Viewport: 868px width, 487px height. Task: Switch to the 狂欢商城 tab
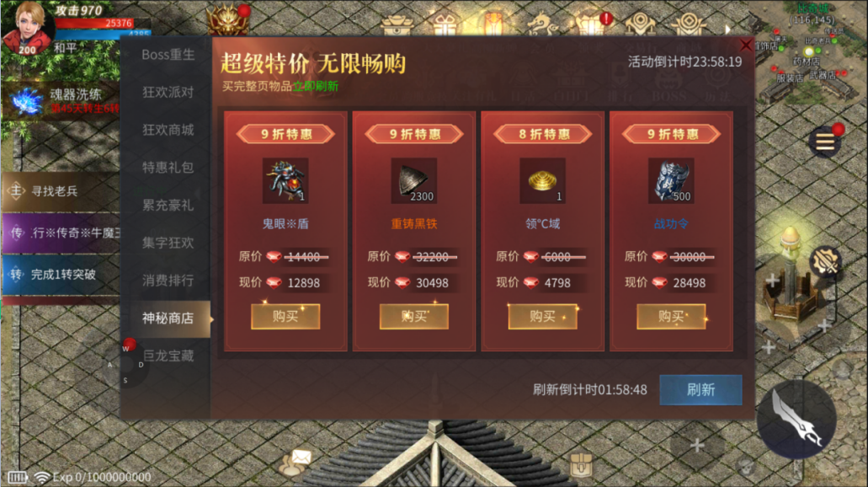tap(168, 130)
